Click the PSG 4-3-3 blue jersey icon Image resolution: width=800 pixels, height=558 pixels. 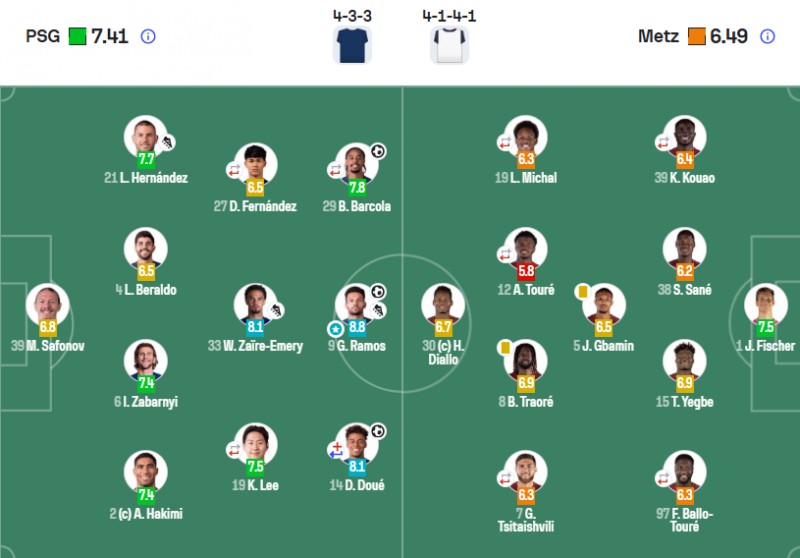352,46
